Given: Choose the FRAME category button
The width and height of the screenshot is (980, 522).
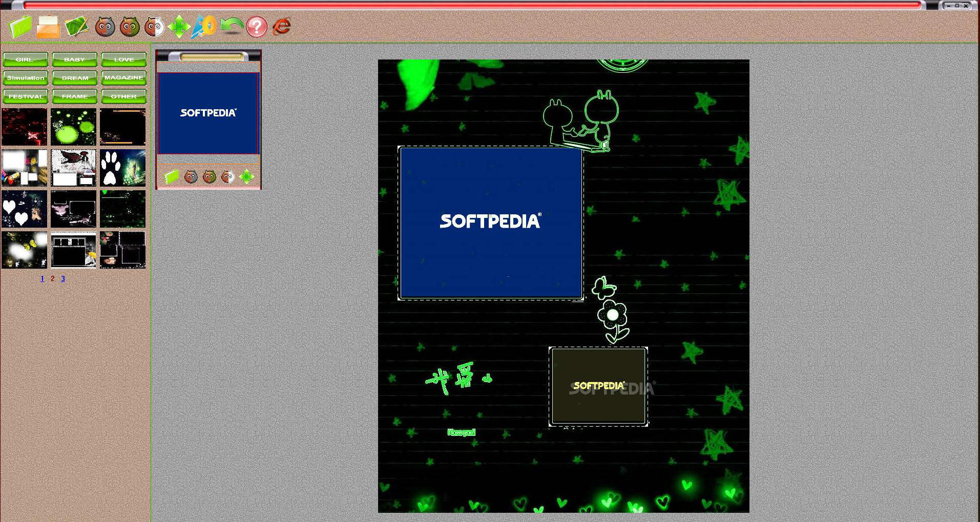Looking at the screenshot, I should tap(74, 96).
